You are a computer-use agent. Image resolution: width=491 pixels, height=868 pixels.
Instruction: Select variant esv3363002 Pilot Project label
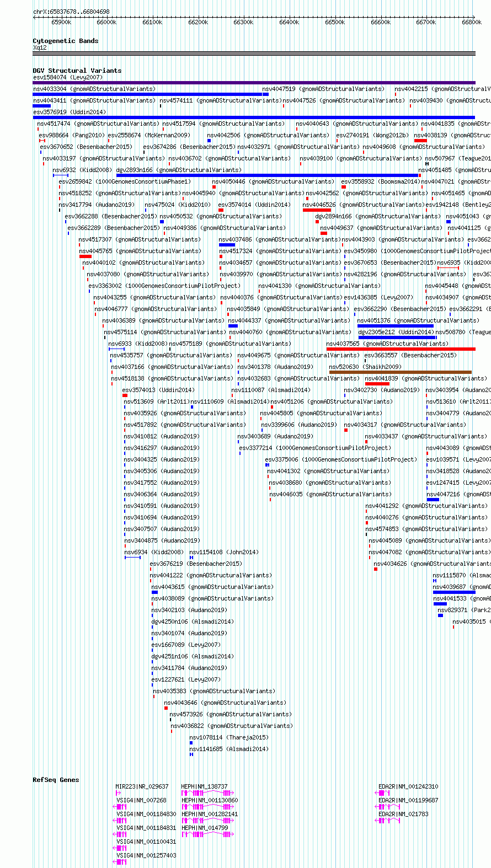point(164,286)
